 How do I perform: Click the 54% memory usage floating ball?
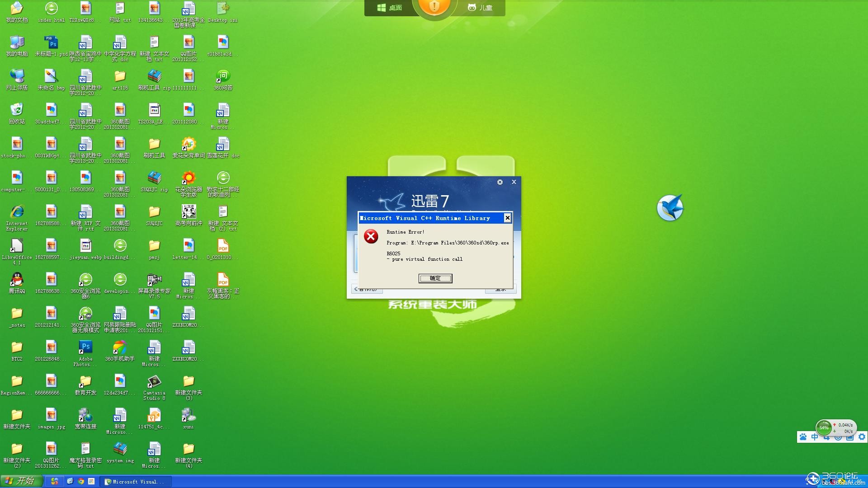[x=824, y=427]
